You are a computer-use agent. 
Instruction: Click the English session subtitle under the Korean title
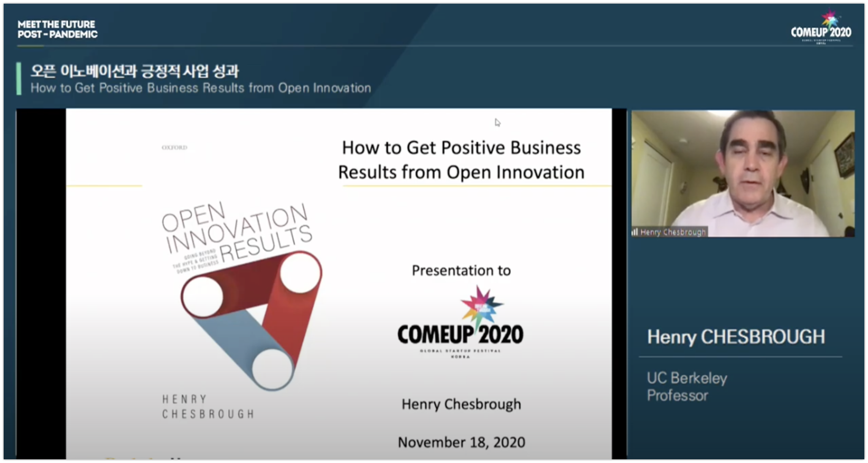point(201,88)
